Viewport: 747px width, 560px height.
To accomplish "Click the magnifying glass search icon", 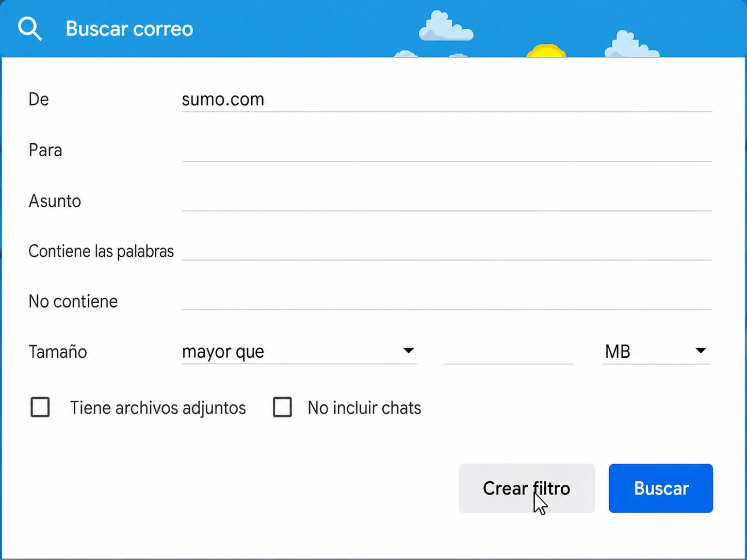I will [30, 29].
